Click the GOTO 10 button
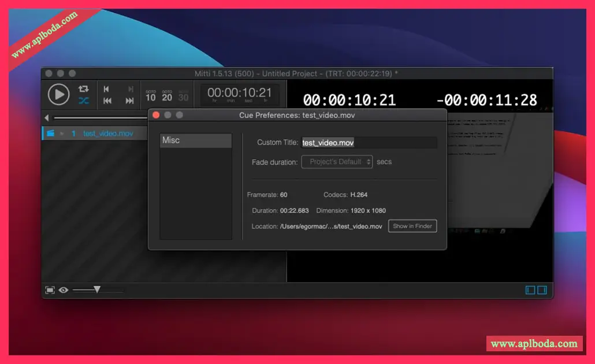The width and height of the screenshot is (595, 364). (x=151, y=96)
